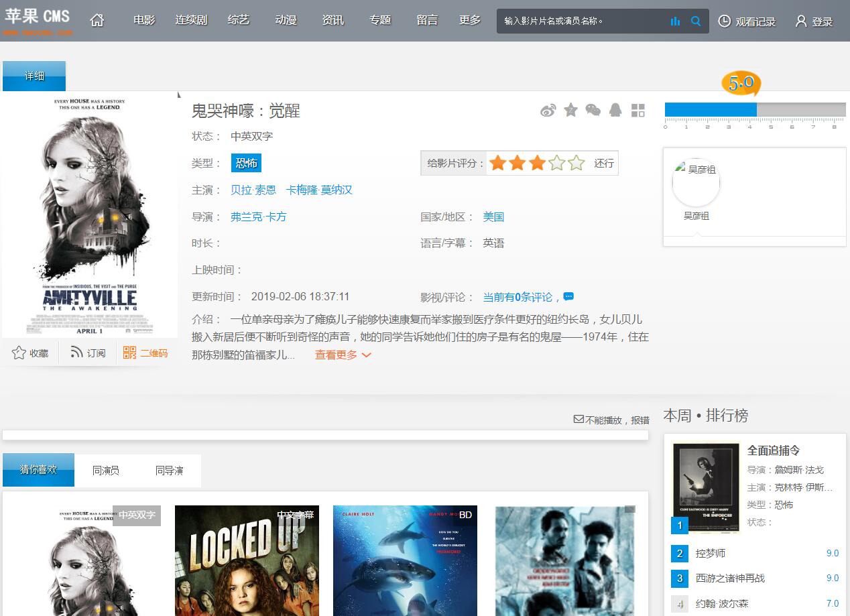Select the 详细 tab
This screenshot has width=850, height=616.
pyautogui.click(x=34, y=76)
